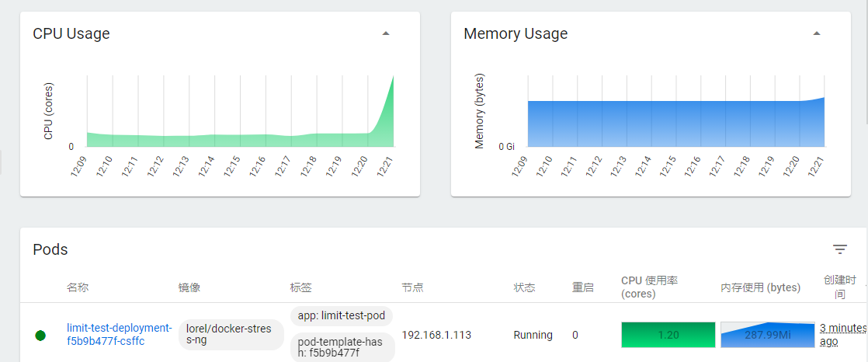Screen dimensions: 868x362
Task: Sort by 创建时间 column header
Action: point(839,287)
